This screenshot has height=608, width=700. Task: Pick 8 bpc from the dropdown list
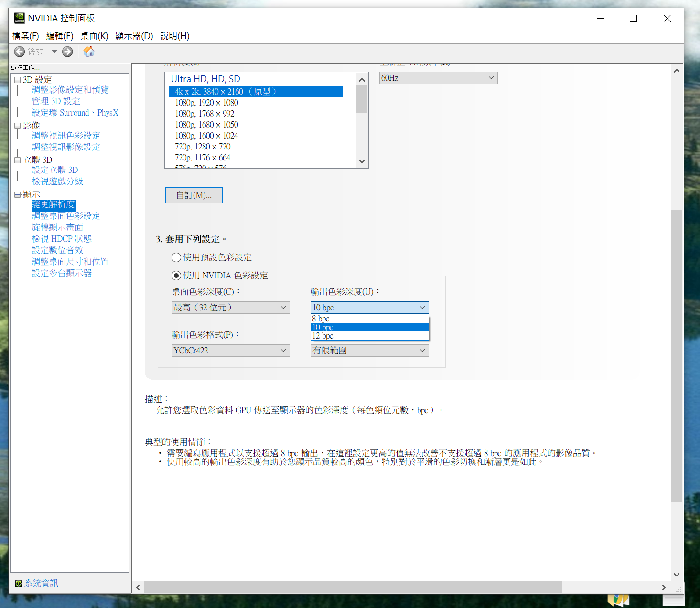pyautogui.click(x=370, y=319)
